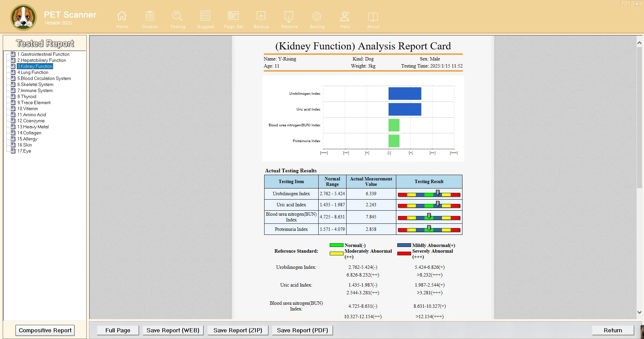Select 5.Blood Circulation System report

(x=44, y=78)
